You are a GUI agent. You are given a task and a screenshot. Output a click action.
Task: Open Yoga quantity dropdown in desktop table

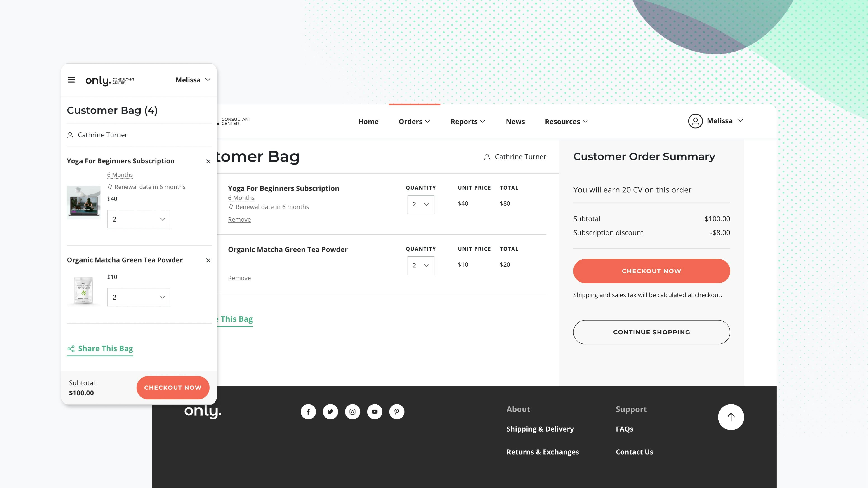coord(420,204)
